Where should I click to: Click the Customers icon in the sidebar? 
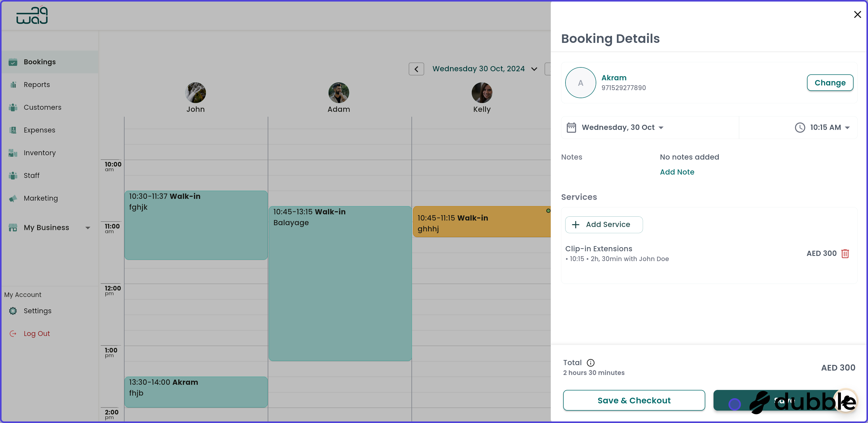13,107
